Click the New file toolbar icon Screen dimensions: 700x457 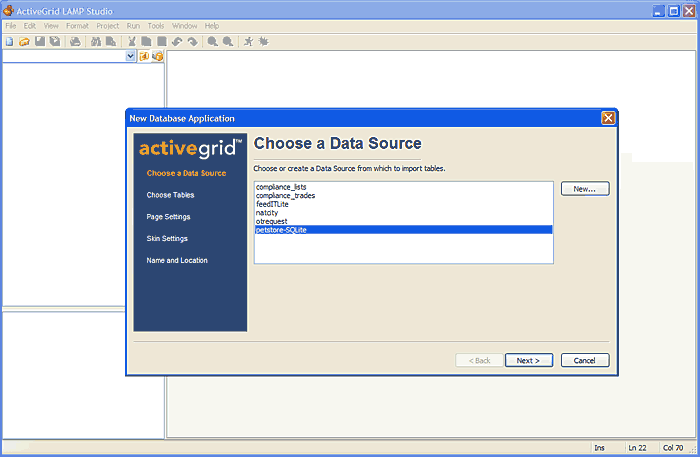[9, 42]
